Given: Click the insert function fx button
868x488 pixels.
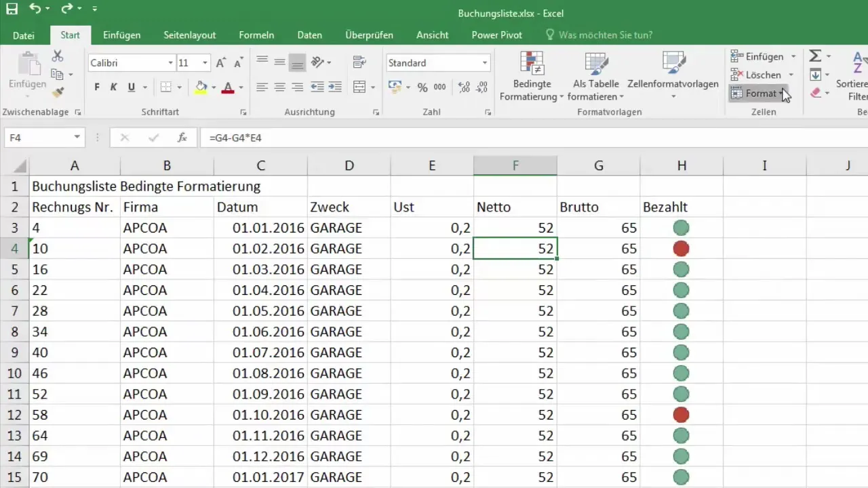Looking at the screenshot, I should click(x=182, y=138).
